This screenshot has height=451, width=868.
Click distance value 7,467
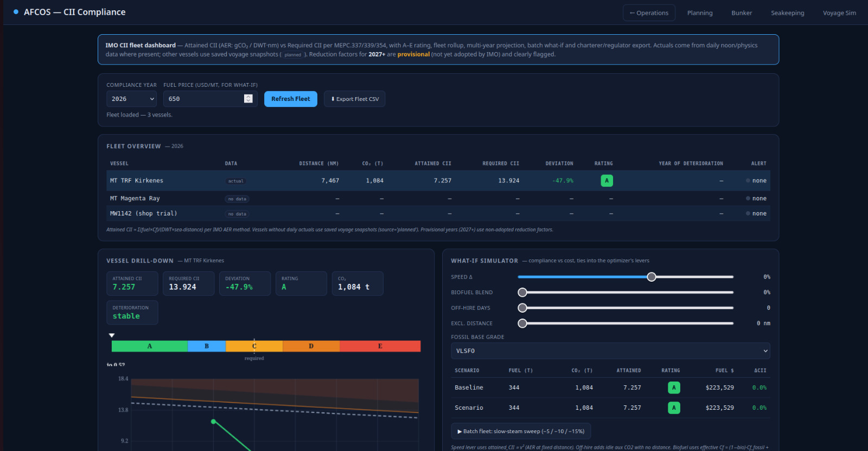(x=330, y=181)
